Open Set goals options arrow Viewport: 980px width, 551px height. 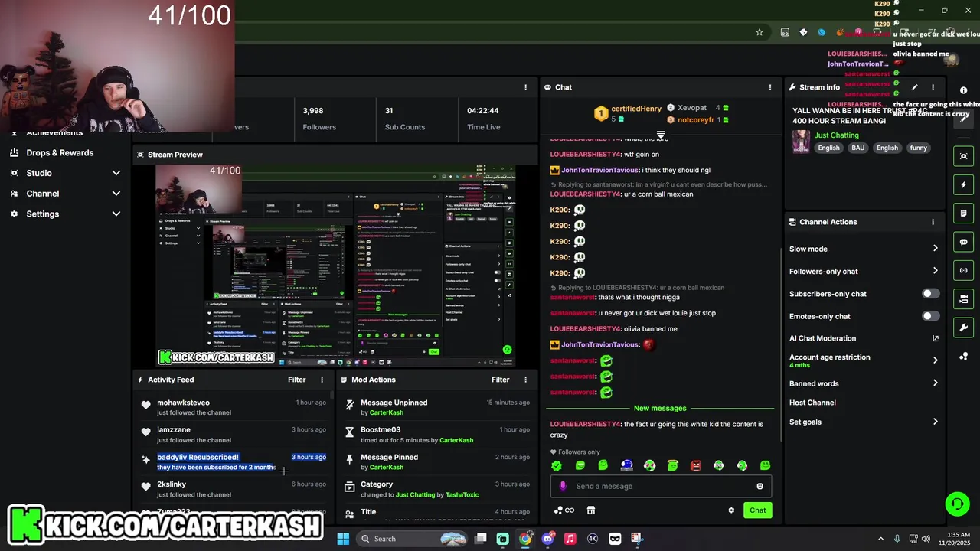pyautogui.click(x=935, y=422)
